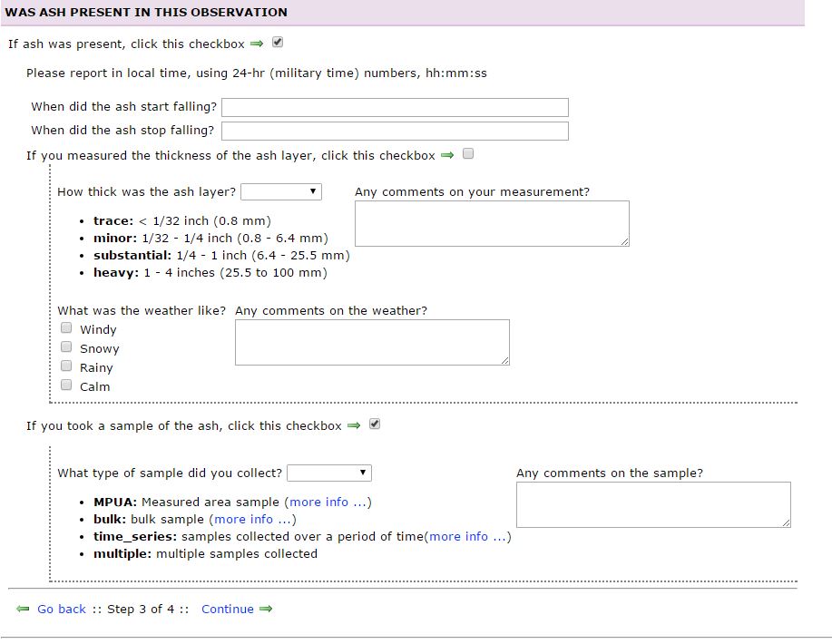Image resolution: width=832 pixels, height=644 pixels.
Task: Click the green arrow before Go back
Action: pyautogui.click(x=23, y=610)
